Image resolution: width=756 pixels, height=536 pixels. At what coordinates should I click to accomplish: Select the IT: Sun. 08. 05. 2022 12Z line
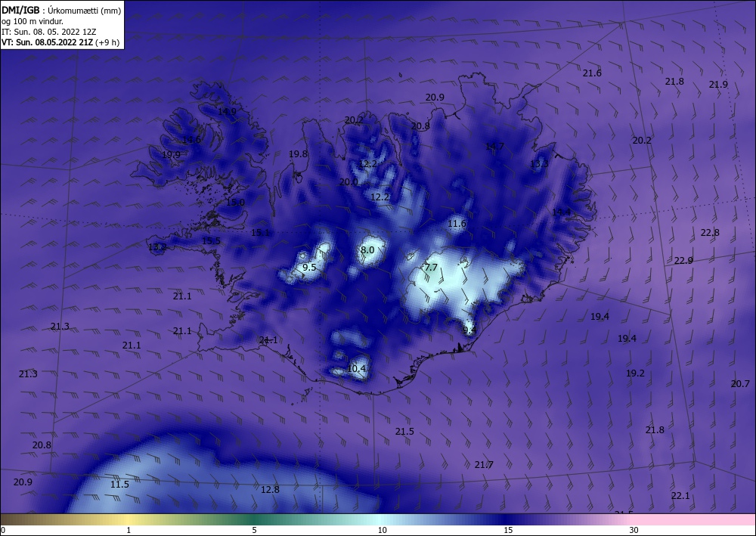click(48, 32)
